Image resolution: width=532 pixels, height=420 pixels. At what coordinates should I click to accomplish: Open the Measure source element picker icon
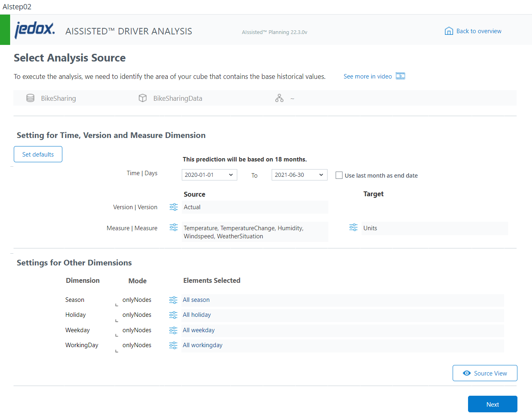173,227
